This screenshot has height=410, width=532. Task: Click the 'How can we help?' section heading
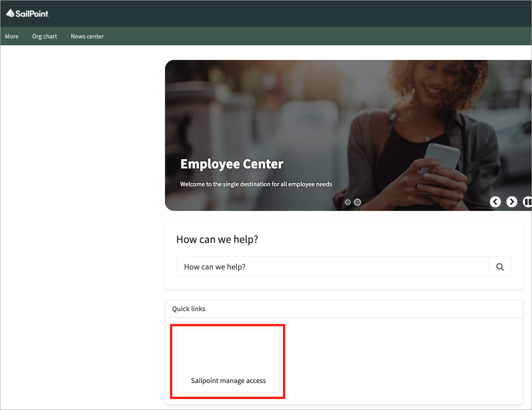[217, 239]
